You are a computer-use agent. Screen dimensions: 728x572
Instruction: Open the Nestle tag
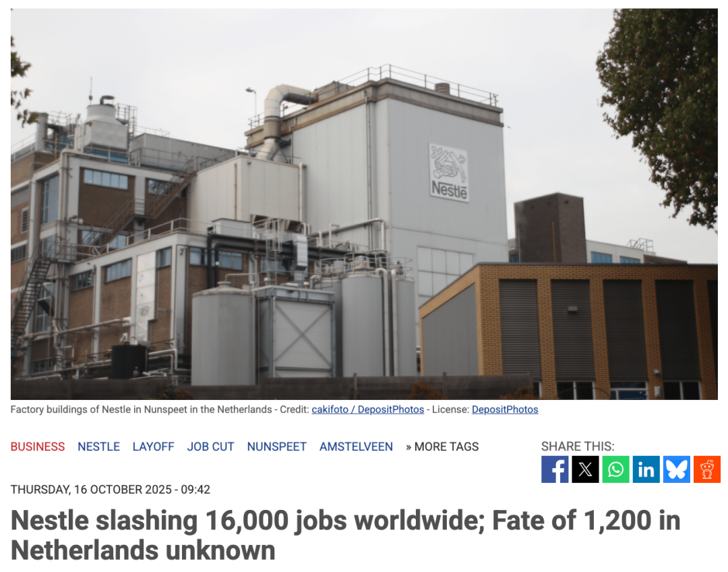pos(99,447)
